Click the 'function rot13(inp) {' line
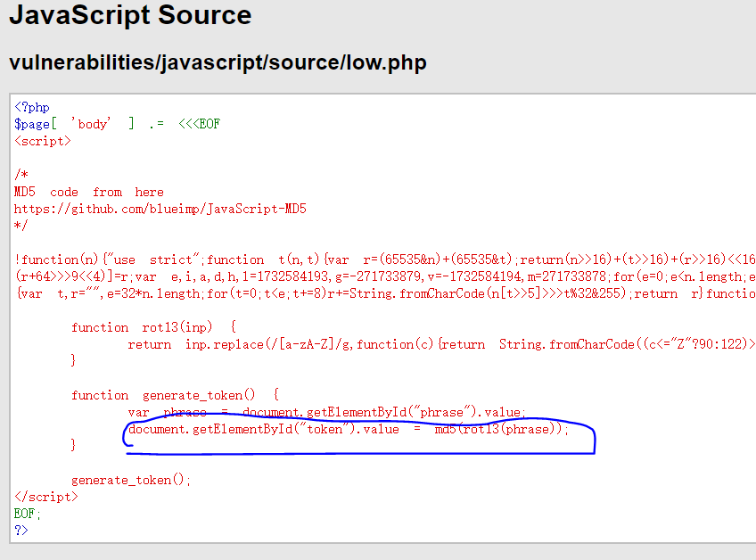Viewport: 756px width, 560px height. (x=154, y=327)
